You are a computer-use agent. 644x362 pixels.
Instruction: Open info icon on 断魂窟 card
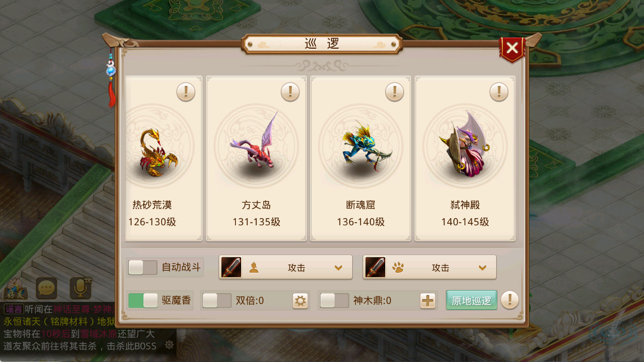pyautogui.click(x=394, y=92)
